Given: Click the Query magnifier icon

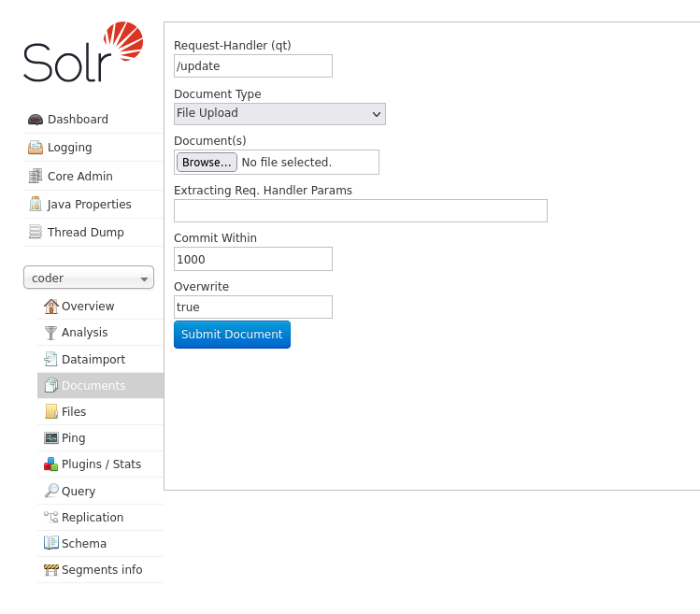Looking at the screenshot, I should (51, 492).
